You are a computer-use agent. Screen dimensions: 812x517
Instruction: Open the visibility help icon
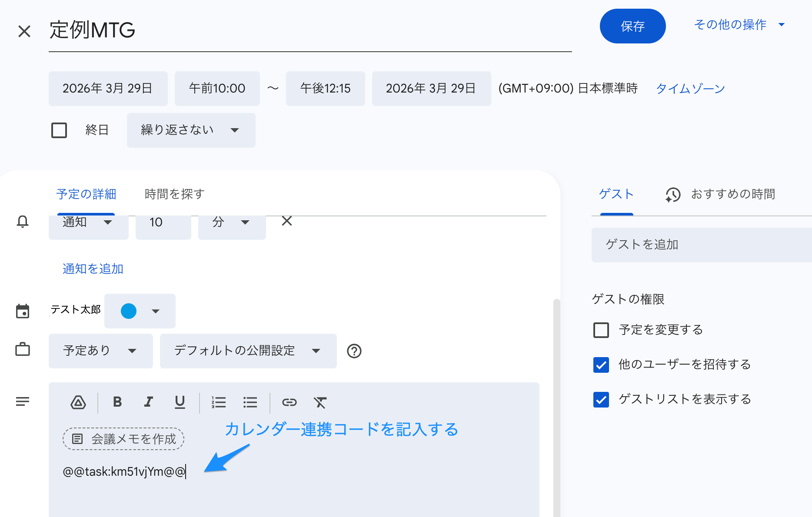[354, 351]
